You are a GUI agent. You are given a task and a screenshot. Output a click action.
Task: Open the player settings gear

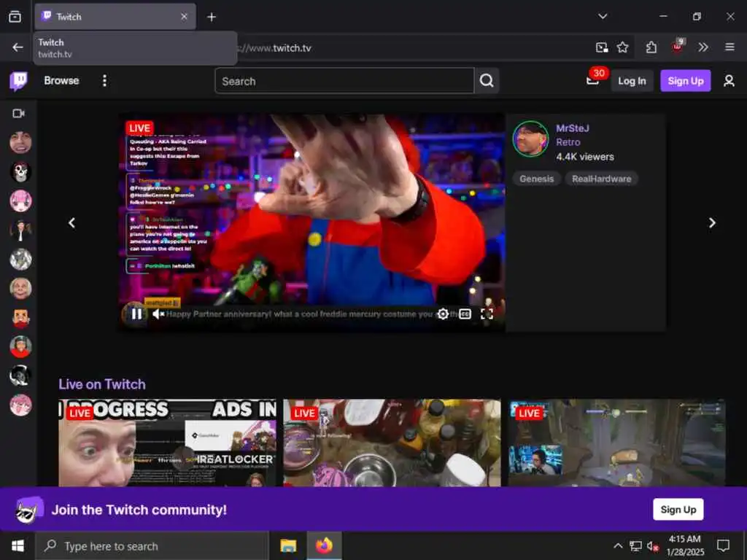pyautogui.click(x=443, y=314)
